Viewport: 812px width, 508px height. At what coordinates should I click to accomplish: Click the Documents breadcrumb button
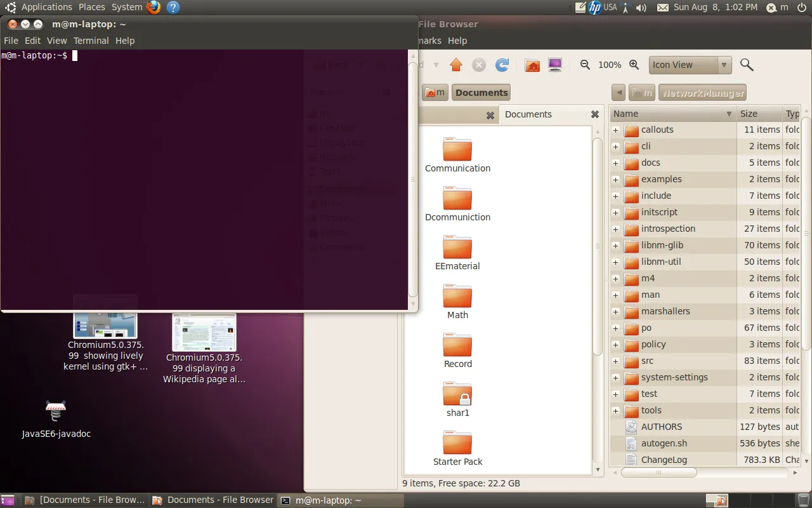coord(480,92)
